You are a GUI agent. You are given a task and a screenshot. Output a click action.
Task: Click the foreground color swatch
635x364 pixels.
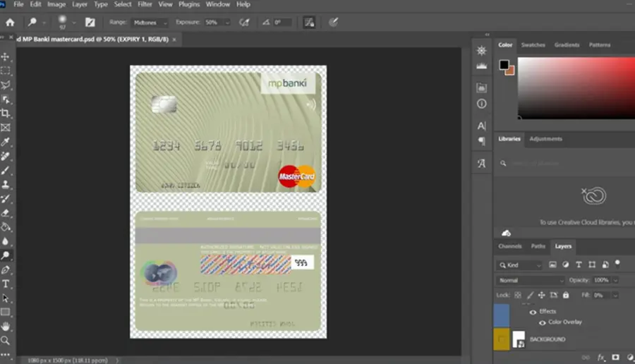click(504, 65)
